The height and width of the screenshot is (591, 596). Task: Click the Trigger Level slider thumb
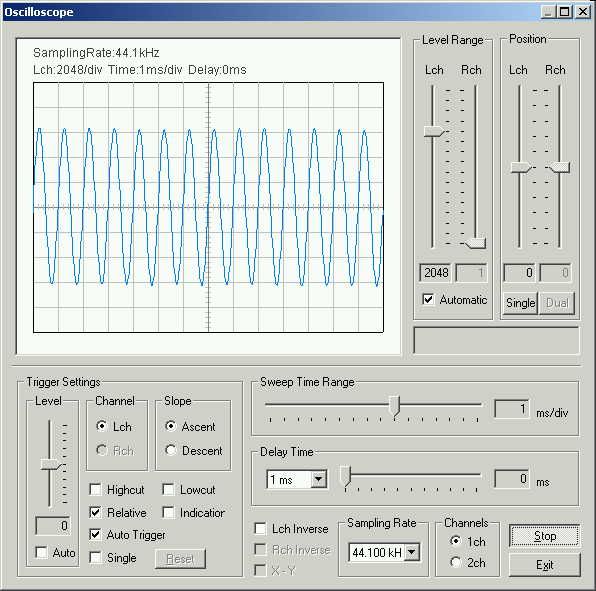[x=50, y=464]
